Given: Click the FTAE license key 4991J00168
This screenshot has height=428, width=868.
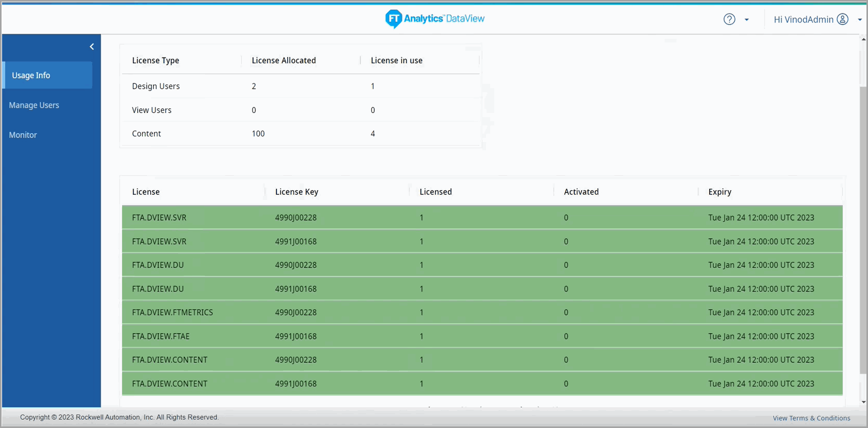Looking at the screenshot, I should click(296, 336).
